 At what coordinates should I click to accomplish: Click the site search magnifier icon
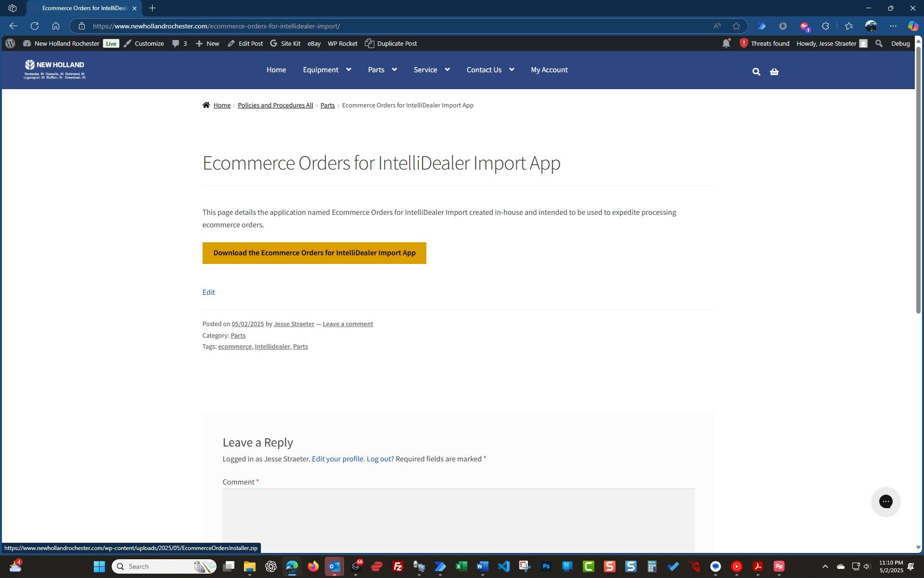tap(756, 72)
